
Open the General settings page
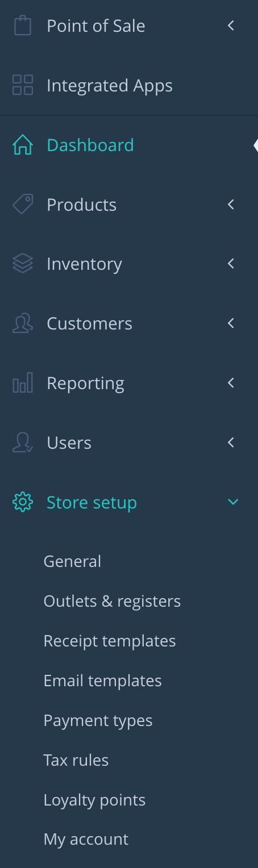tap(72, 561)
